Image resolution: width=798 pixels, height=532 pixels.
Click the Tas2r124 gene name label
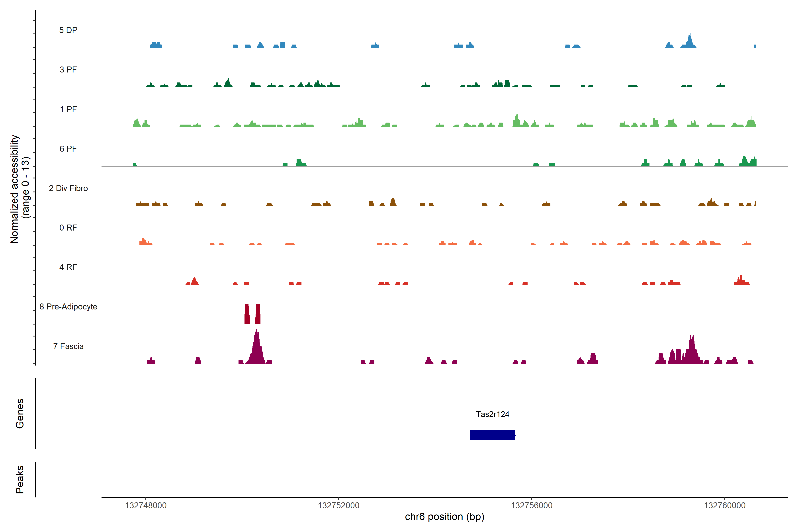(492, 414)
